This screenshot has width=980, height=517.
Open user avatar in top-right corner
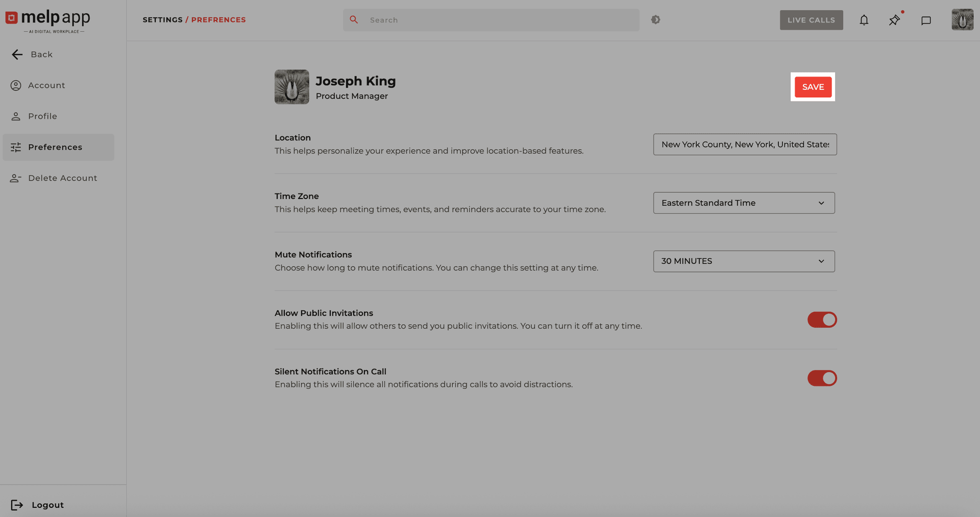point(962,20)
